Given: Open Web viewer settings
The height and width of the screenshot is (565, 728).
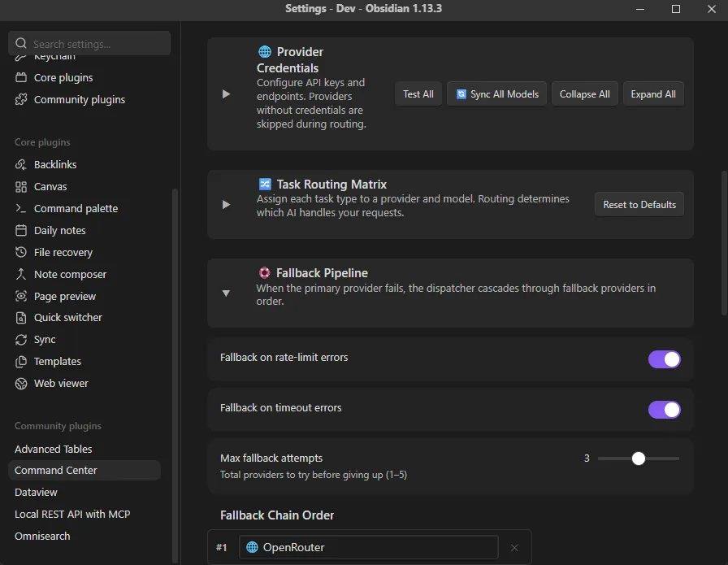Looking at the screenshot, I should point(61,384).
